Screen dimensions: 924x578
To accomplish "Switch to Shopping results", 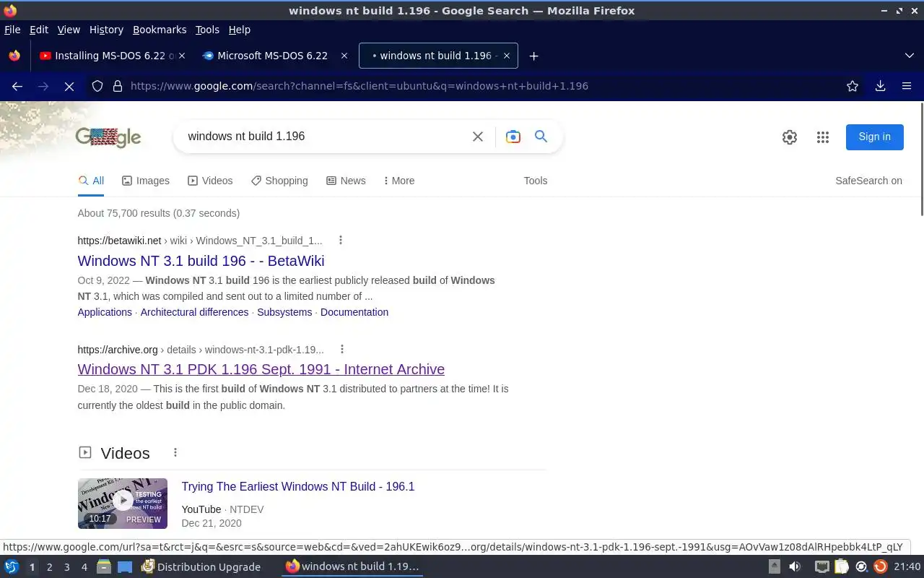I will coord(279,181).
